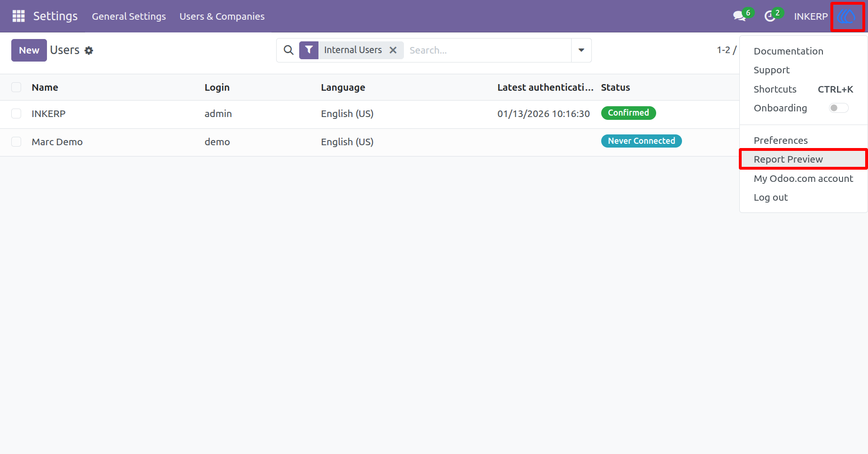Sort by the Language column header
This screenshot has height=454, width=868.
(343, 87)
